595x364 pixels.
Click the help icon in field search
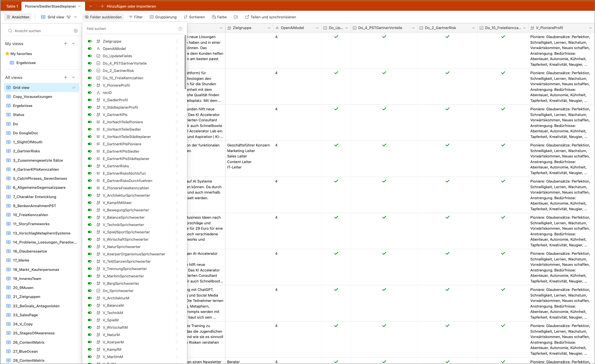(180, 29)
